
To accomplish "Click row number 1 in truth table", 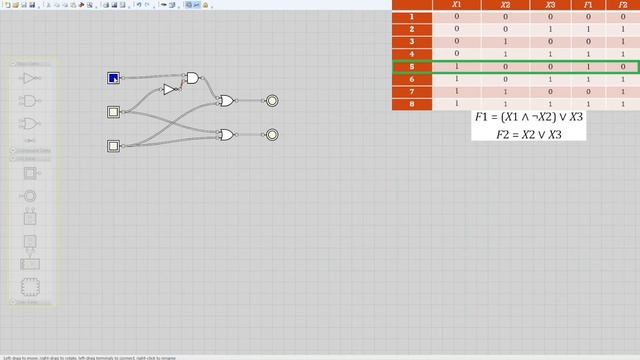I will tap(412, 17).
